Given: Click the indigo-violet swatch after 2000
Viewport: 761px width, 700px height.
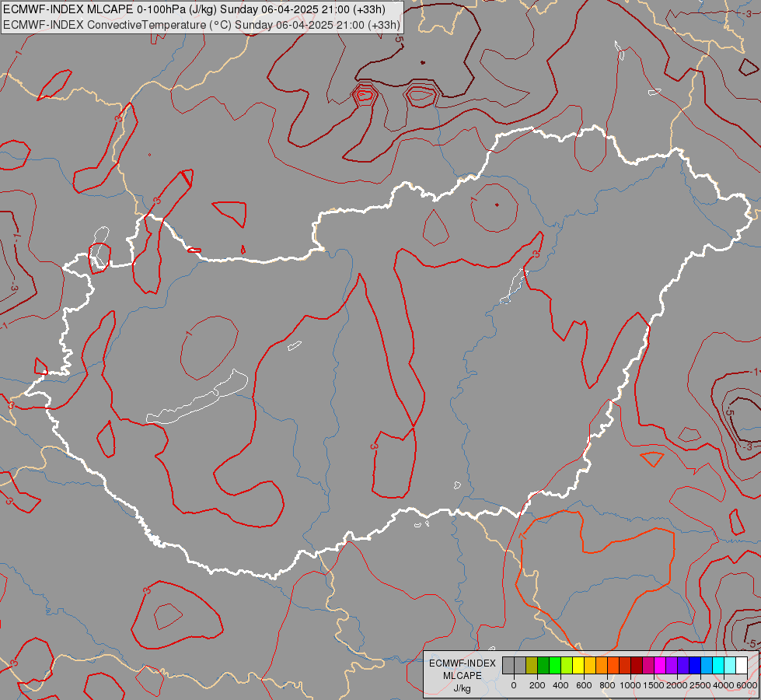Looking at the screenshot, I should (684, 666).
